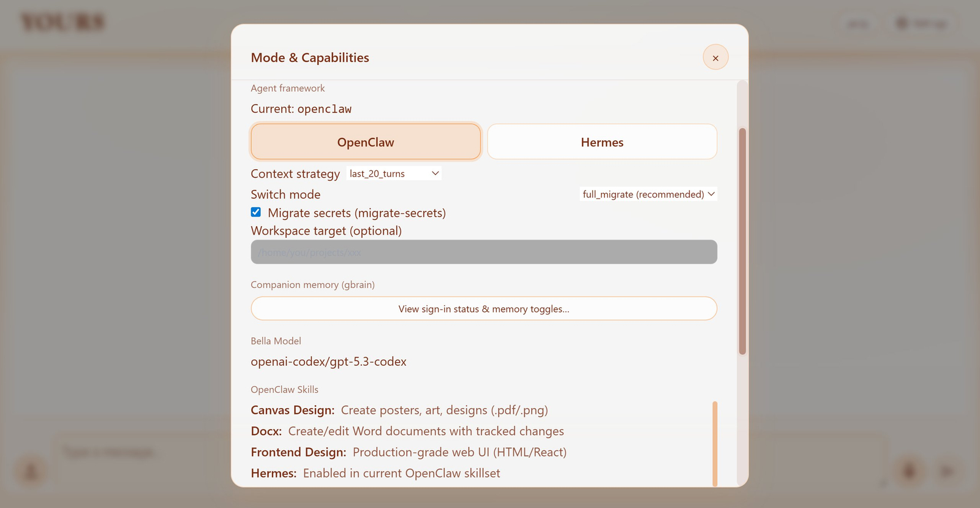980x508 pixels.
Task: Click the Workspace target input field
Action: (x=484, y=252)
